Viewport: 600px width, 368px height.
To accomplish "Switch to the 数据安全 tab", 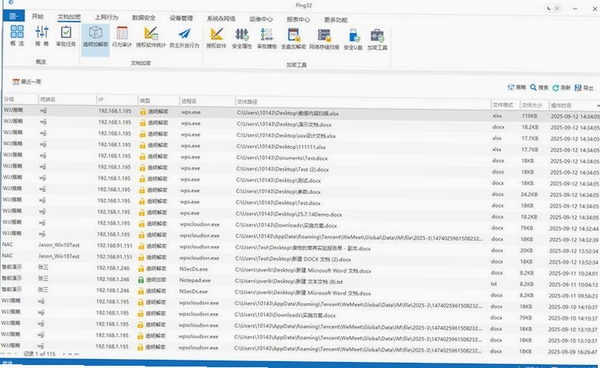I will click(144, 18).
